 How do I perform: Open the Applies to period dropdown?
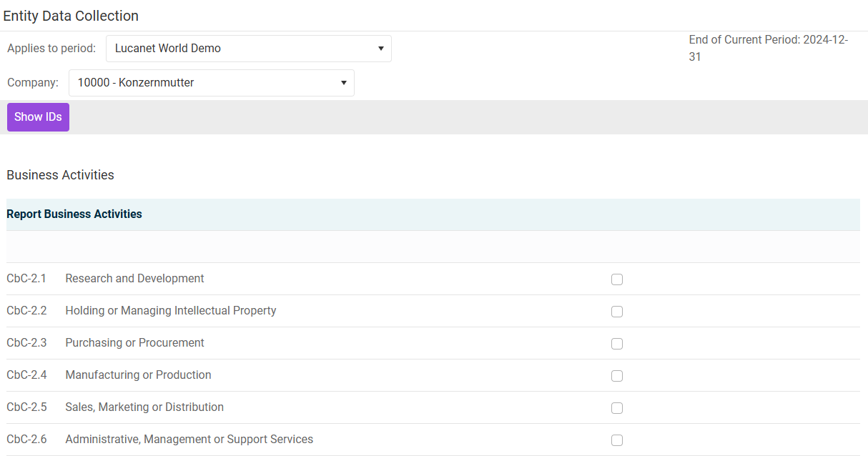[248, 49]
